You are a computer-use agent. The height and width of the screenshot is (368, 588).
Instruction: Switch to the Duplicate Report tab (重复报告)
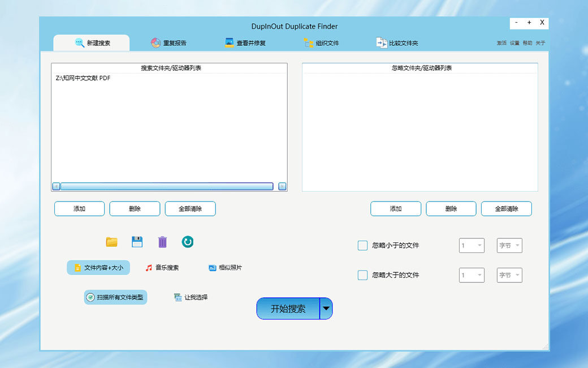[x=168, y=43]
